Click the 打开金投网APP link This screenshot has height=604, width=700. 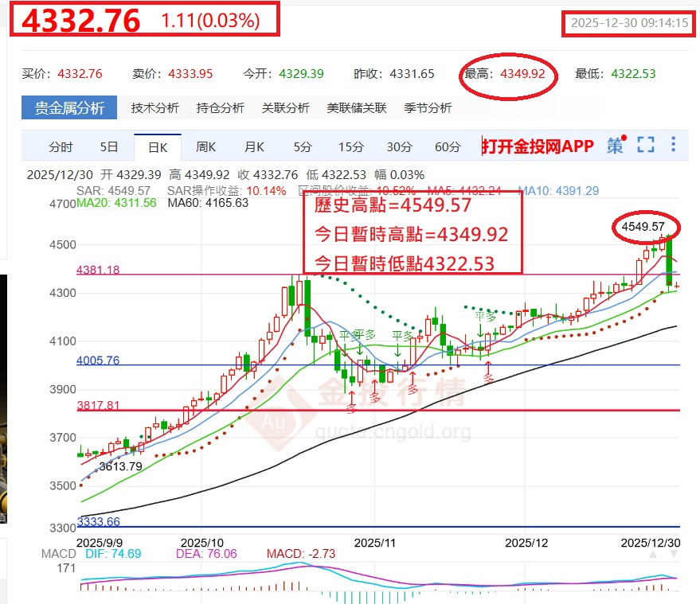click(x=538, y=146)
